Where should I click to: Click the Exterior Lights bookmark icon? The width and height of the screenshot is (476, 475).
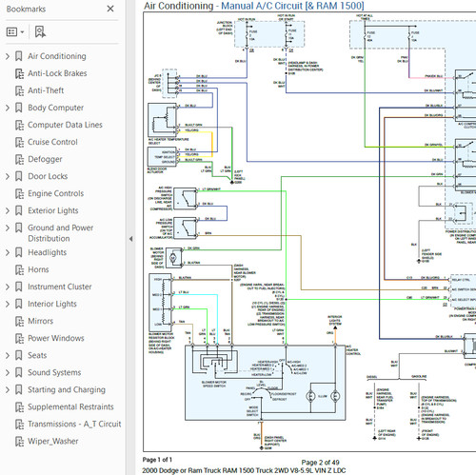coord(19,210)
